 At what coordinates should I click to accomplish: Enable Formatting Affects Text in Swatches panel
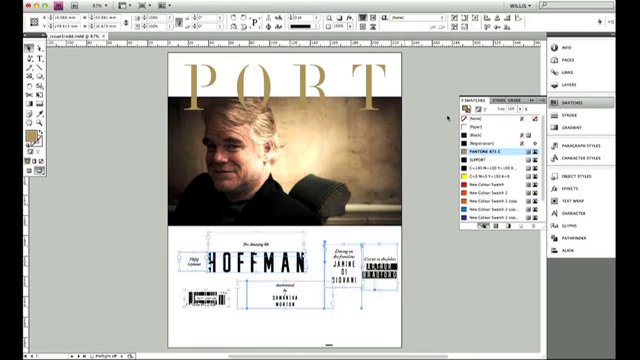coord(484,109)
